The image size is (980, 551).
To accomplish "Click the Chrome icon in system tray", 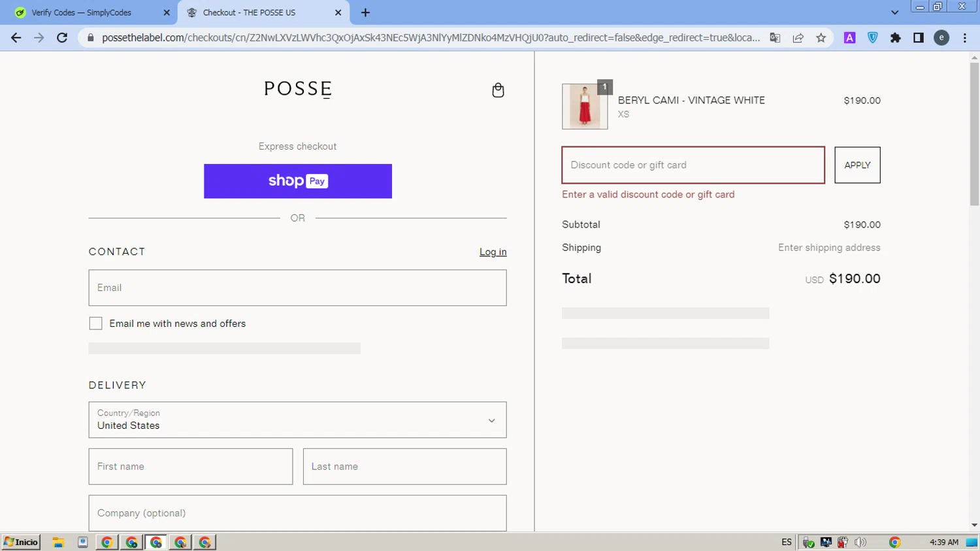I will pos(894,542).
